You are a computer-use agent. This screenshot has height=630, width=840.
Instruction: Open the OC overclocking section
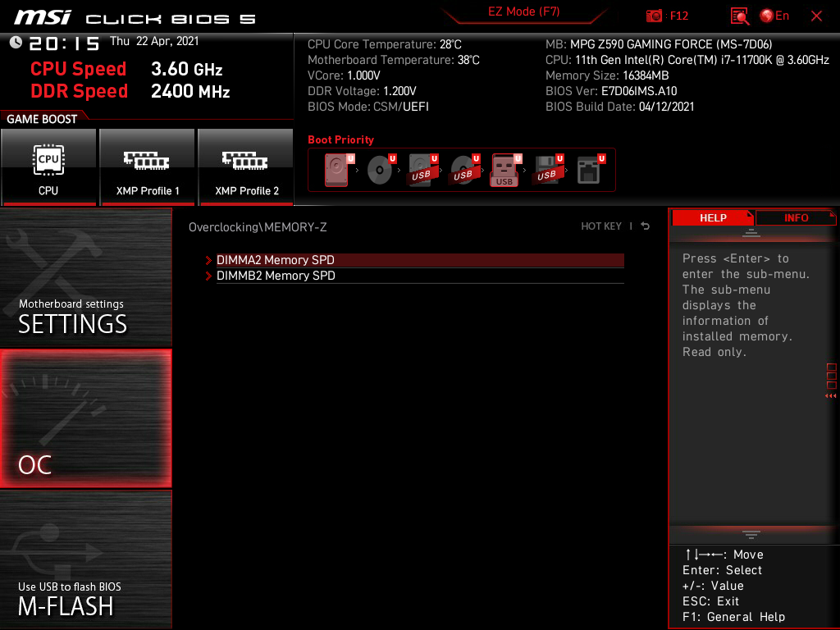(85, 418)
